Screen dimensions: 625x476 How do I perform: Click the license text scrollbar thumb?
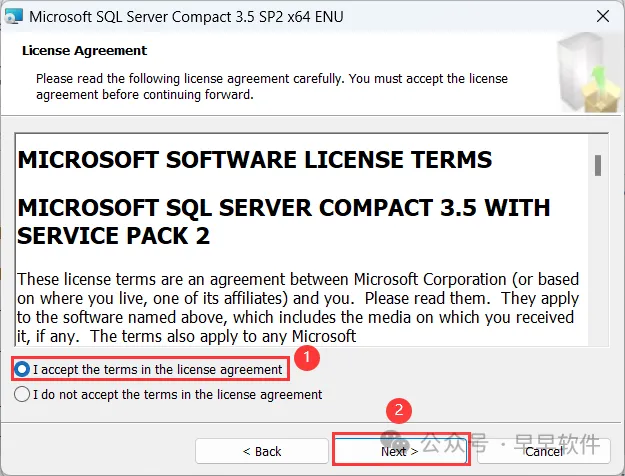point(598,165)
